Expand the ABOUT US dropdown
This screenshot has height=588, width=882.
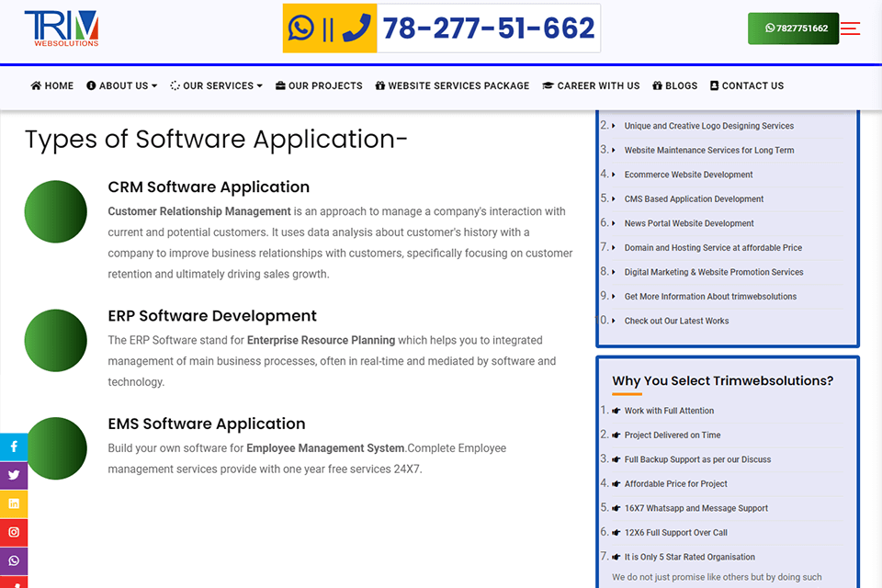coord(122,85)
